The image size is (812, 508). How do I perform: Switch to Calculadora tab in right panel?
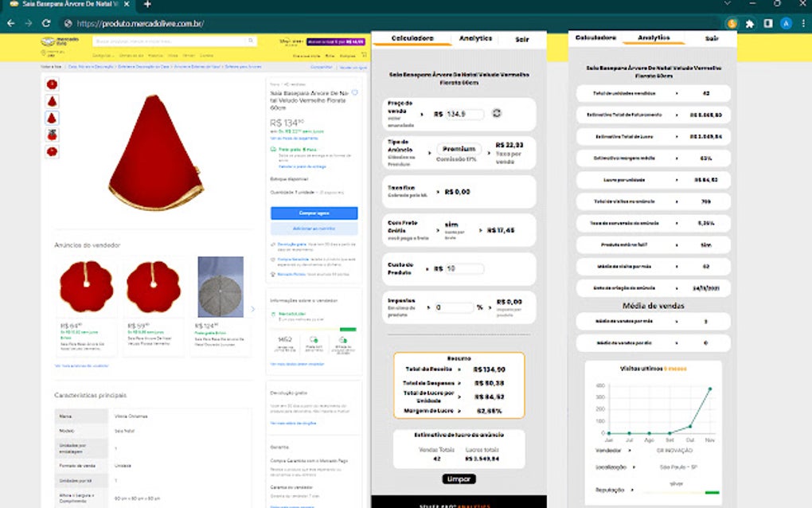coord(595,37)
